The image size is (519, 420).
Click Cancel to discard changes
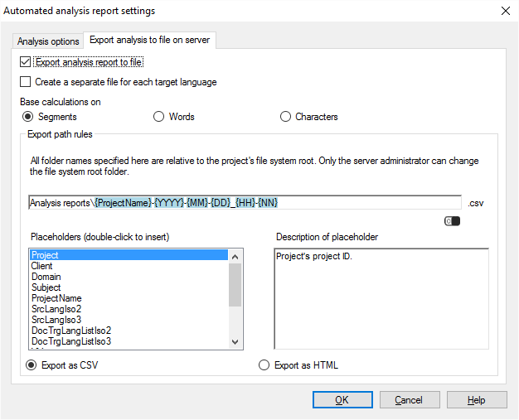click(x=409, y=400)
